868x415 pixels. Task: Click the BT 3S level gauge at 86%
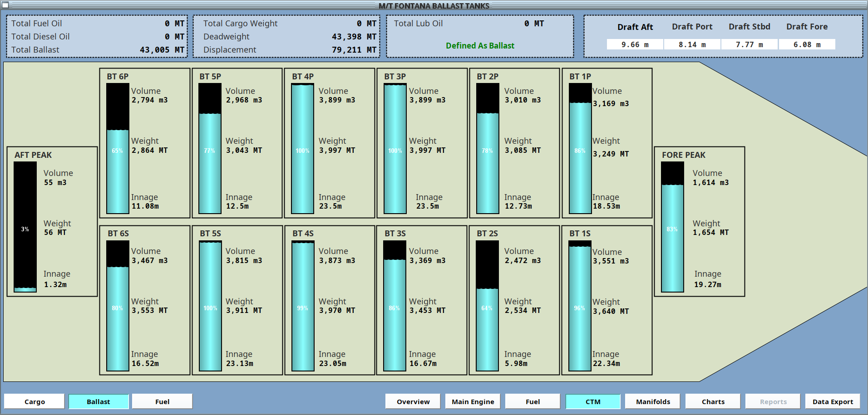pyautogui.click(x=395, y=306)
